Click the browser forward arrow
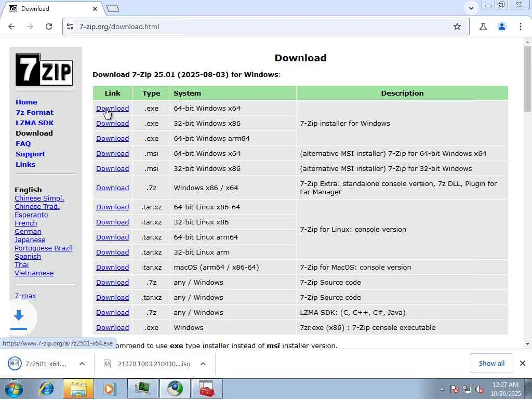This screenshot has height=399, width=532. pos(30,26)
